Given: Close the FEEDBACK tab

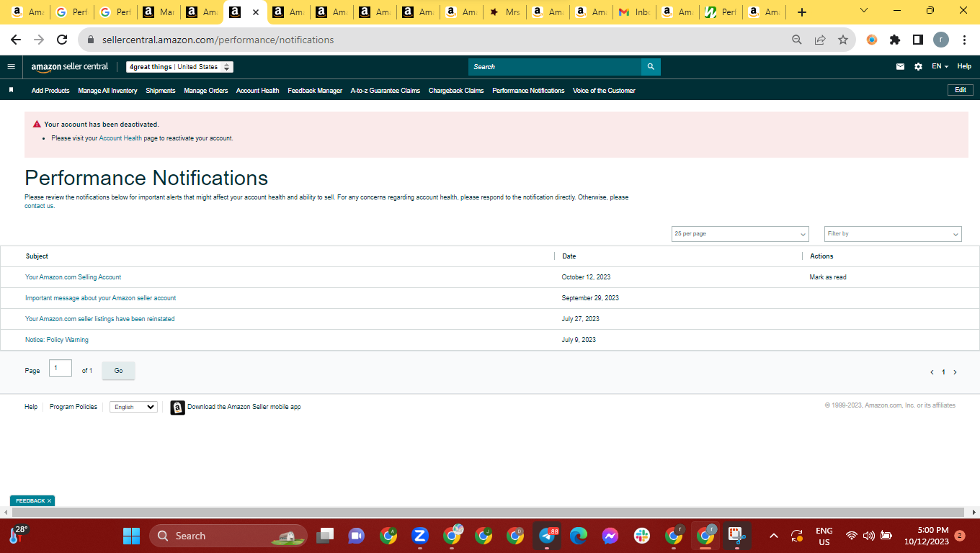Looking at the screenshot, I should tap(50, 501).
